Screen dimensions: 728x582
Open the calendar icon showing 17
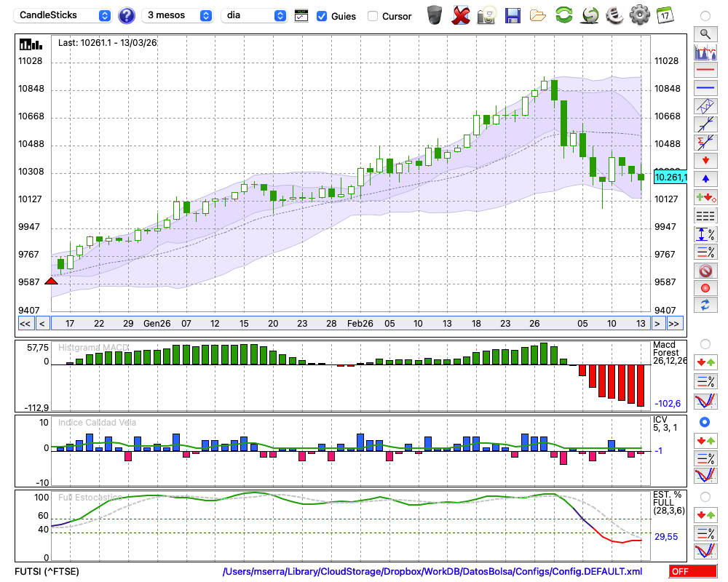point(664,15)
